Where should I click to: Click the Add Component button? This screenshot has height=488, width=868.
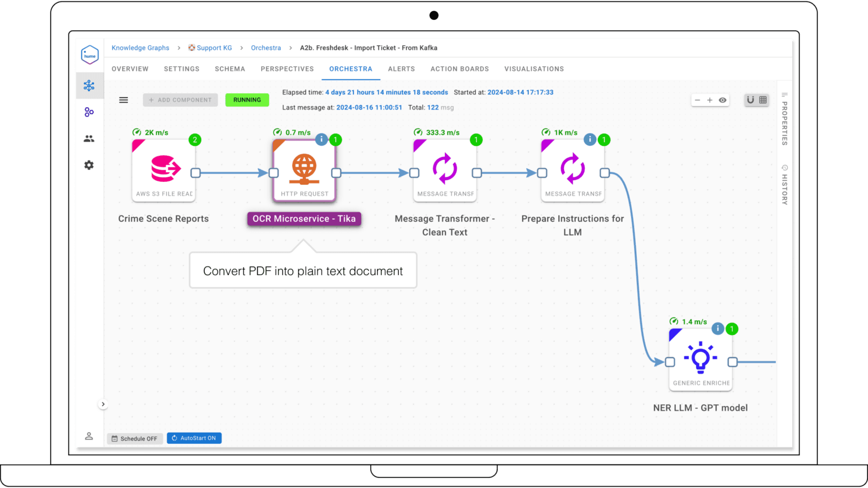[x=180, y=99]
